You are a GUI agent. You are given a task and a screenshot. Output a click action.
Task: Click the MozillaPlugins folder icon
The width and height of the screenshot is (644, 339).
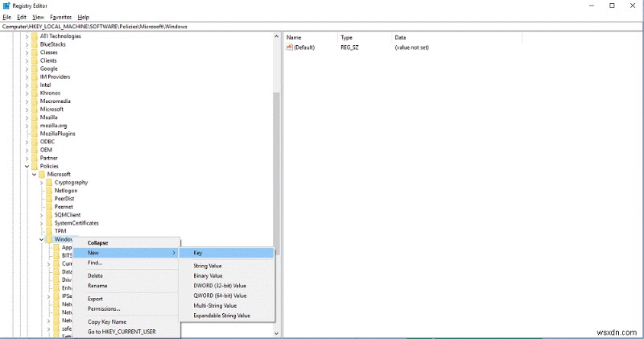(x=35, y=134)
